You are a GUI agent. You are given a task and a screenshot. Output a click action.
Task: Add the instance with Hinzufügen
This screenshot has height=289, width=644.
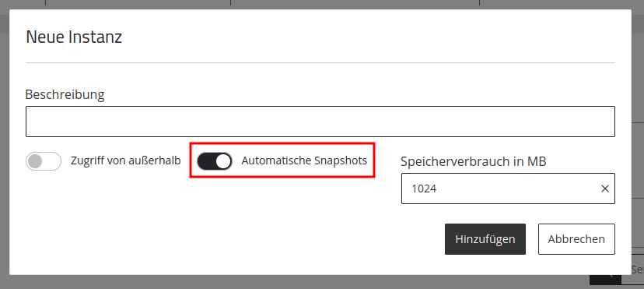pyautogui.click(x=485, y=239)
